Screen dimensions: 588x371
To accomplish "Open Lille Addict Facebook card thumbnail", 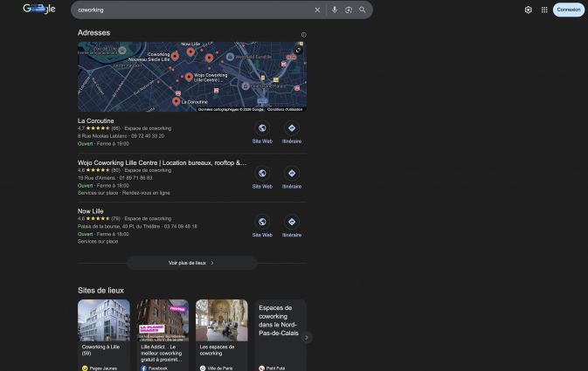I will [x=163, y=320].
